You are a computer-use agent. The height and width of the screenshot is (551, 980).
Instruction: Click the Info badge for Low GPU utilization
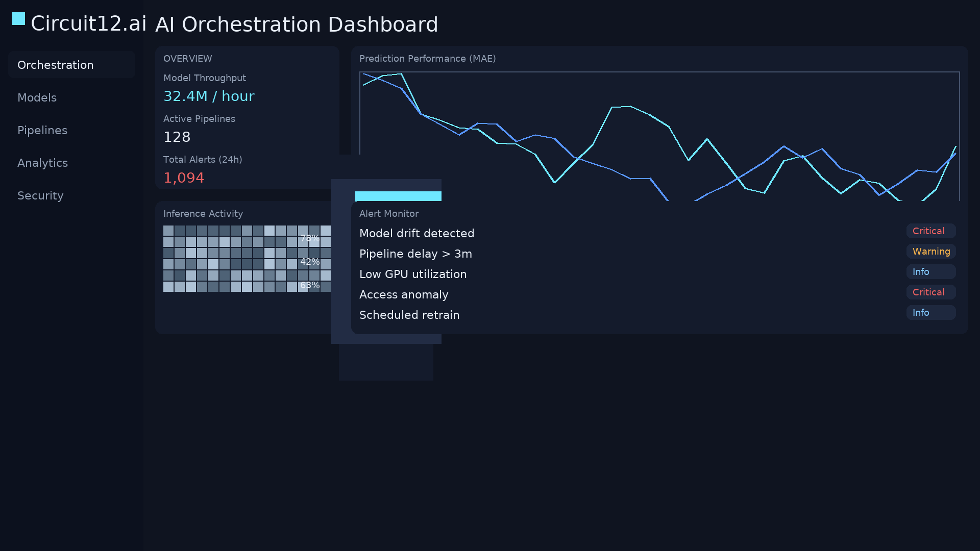click(x=930, y=271)
